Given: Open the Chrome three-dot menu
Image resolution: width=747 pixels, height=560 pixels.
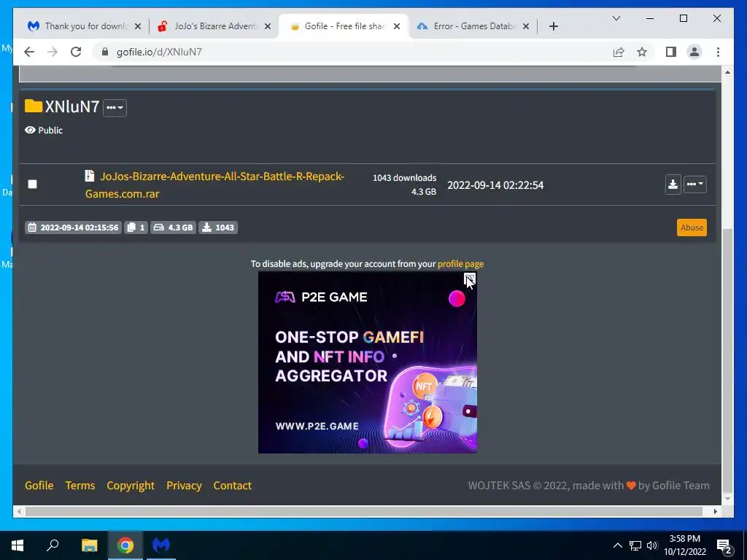Looking at the screenshot, I should 718,52.
